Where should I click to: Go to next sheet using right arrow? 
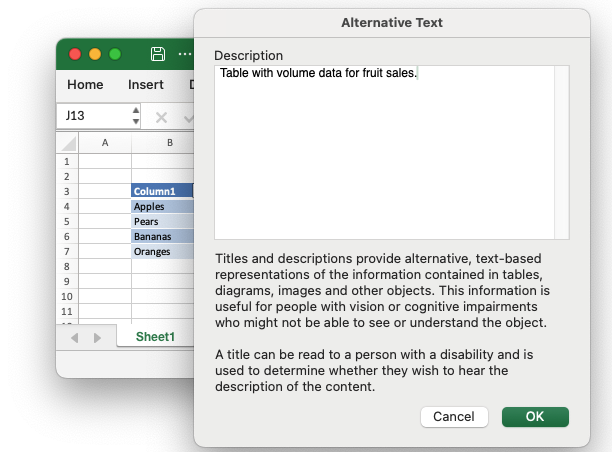coord(97,338)
